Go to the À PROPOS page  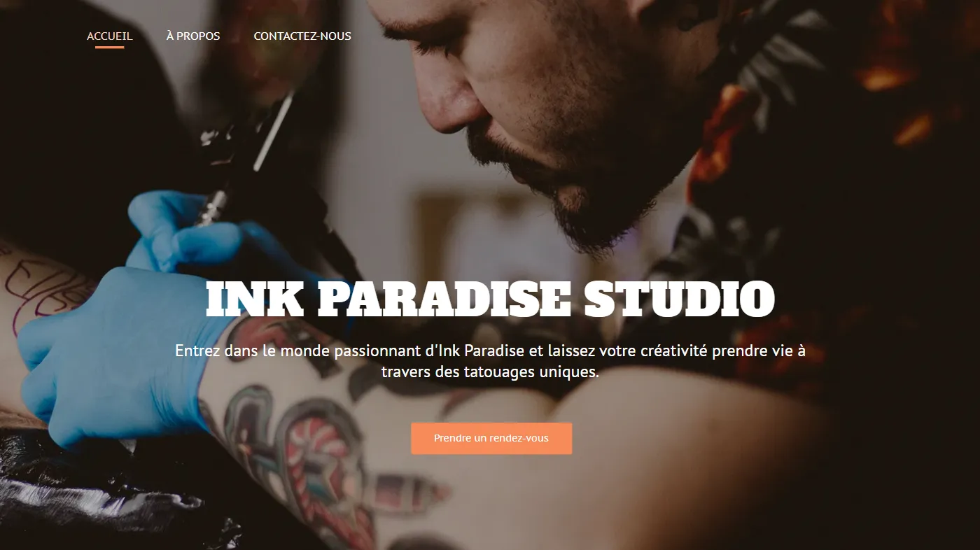pos(193,36)
